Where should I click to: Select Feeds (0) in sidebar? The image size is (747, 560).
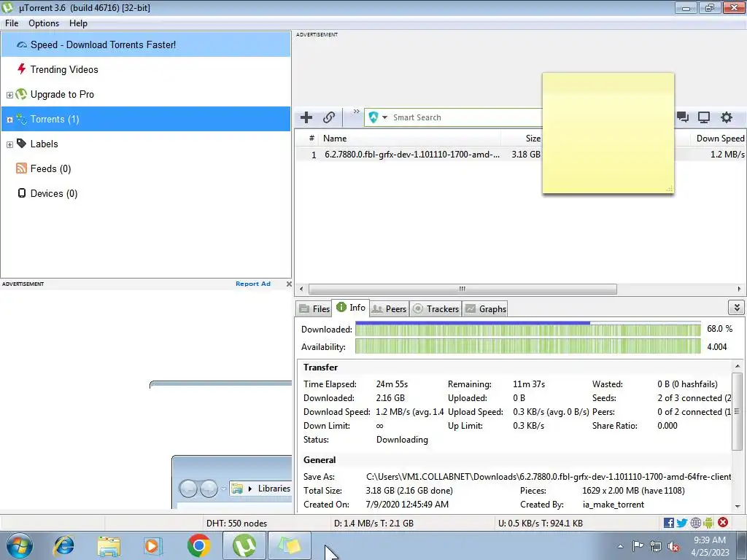tap(50, 168)
